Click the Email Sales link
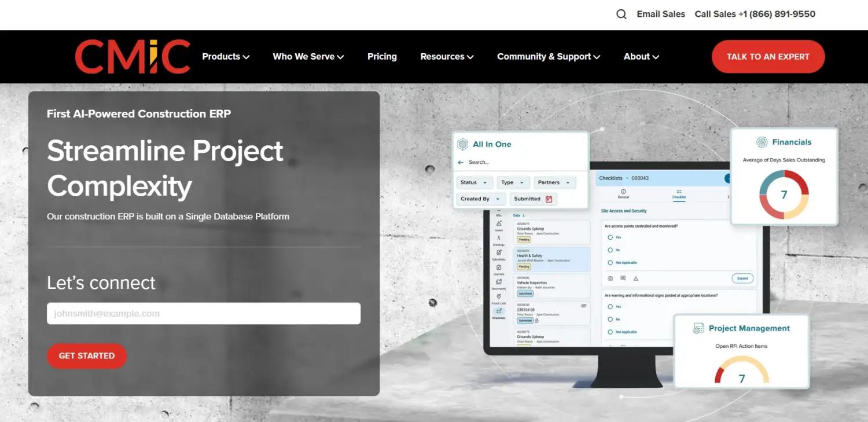Viewport: 868px width, 422px height. (x=661, y=14)
